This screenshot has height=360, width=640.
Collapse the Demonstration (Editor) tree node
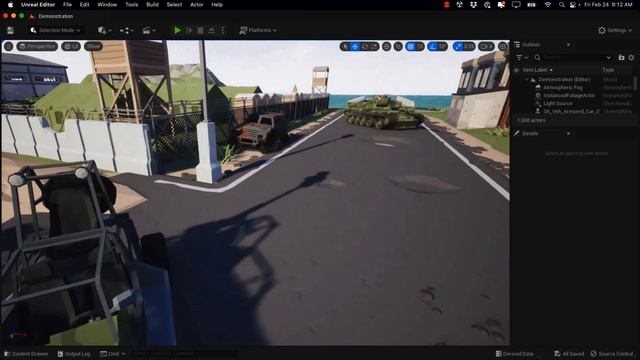coord(527,80)
